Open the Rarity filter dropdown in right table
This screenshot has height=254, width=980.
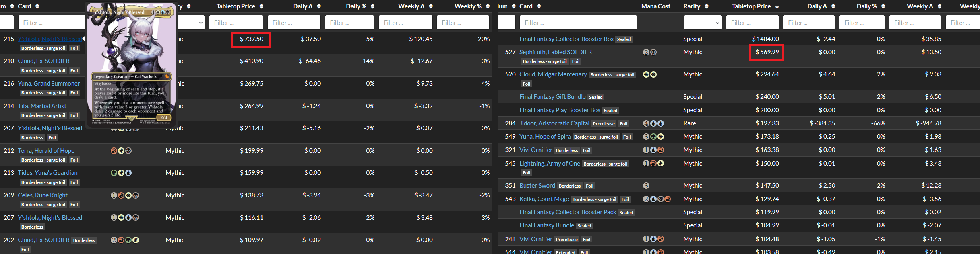coord(703,23)
